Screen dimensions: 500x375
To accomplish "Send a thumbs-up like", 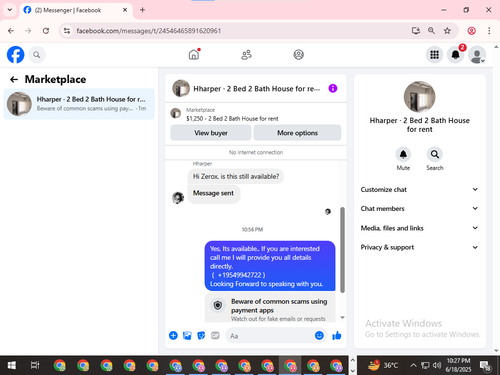I will click(337, 335).
